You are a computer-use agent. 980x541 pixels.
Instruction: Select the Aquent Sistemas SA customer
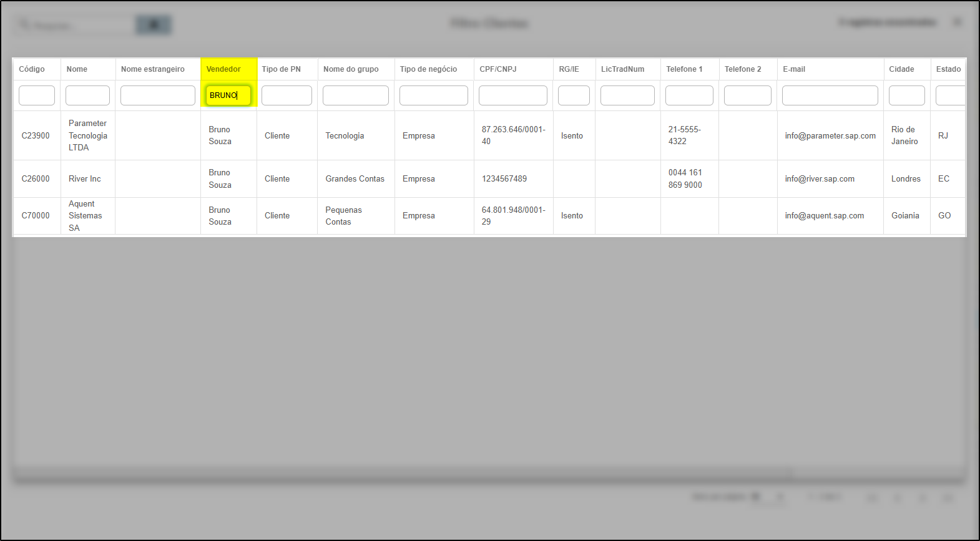pyautogui.click(x=85, y=216)
